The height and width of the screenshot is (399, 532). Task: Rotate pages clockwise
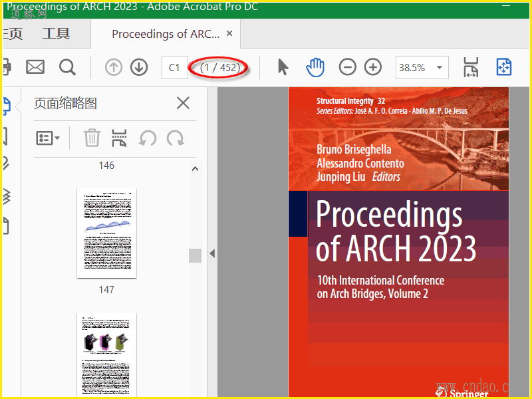(x=176, y=138)
